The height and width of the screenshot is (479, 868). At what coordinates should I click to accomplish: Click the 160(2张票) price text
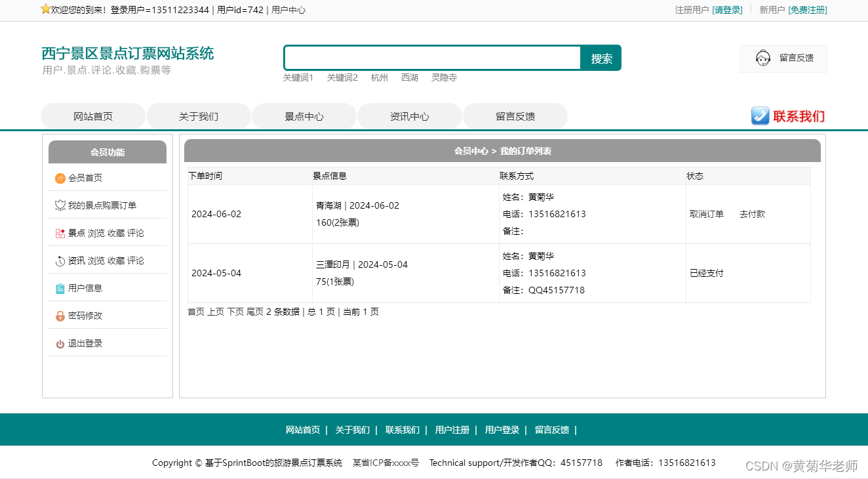pos(338,222)
